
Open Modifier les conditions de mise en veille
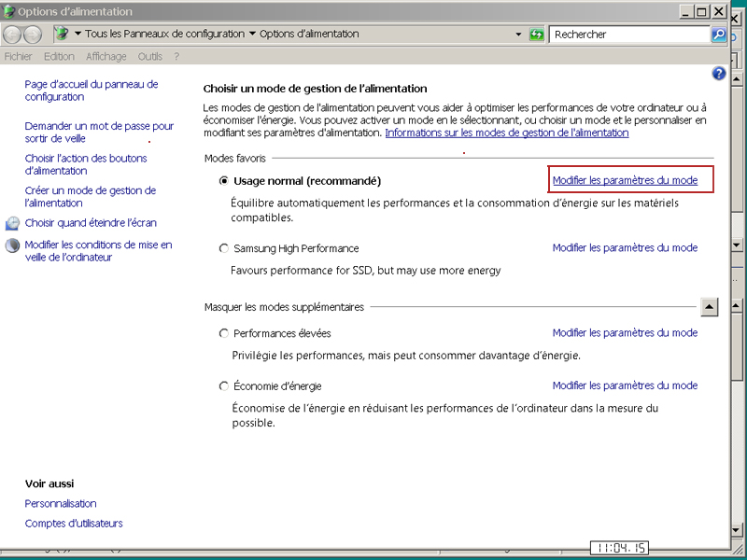pyautogui.click(x=98, y=251)
